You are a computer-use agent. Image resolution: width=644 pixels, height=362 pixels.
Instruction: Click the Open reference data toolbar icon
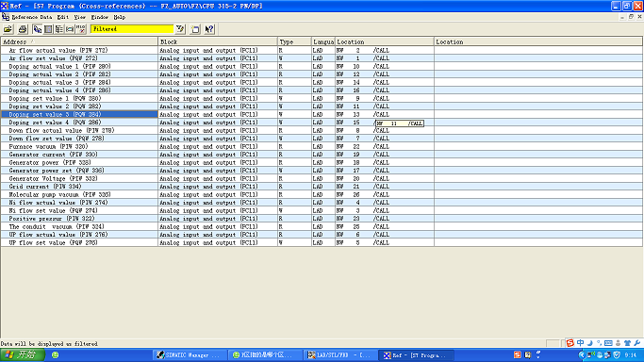pos(8,29)
